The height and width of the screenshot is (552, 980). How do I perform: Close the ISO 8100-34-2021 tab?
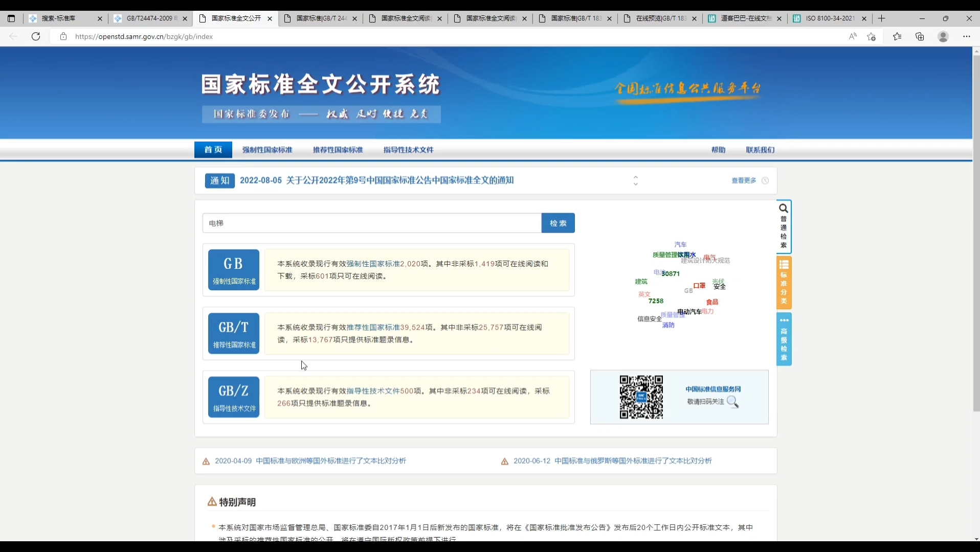[x=864, y=18]
